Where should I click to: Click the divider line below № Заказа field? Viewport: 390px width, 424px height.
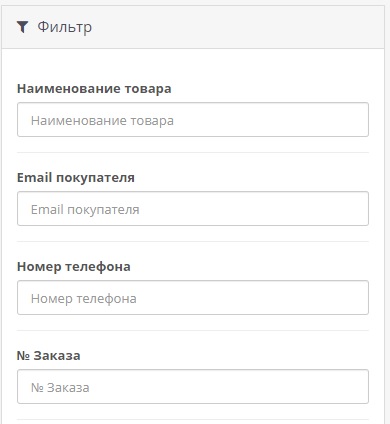point(193,420)
